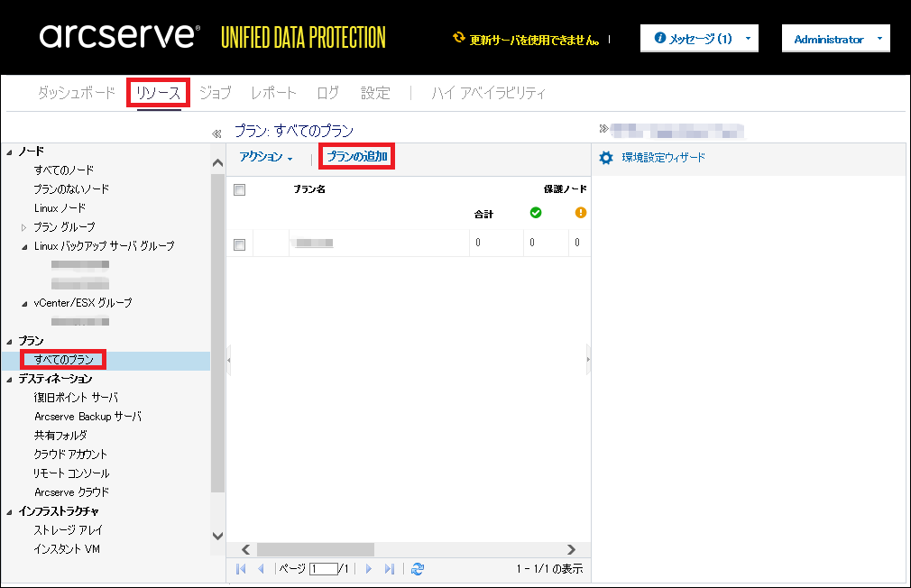Click the tree scroll up arrow
The width and height of the screenshot is (911, 588).
pyautogui.click(x=218, y=163)
